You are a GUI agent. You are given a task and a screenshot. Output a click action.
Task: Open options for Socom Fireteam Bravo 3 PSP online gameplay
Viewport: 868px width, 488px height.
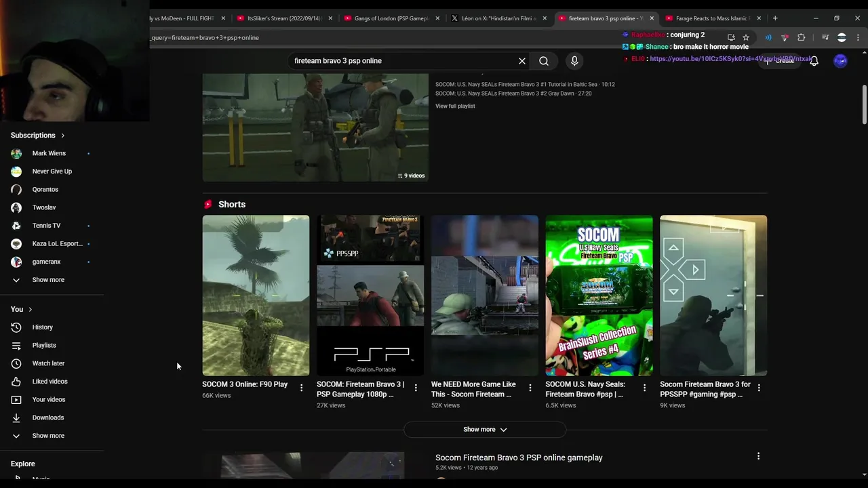tap(758, 457)
